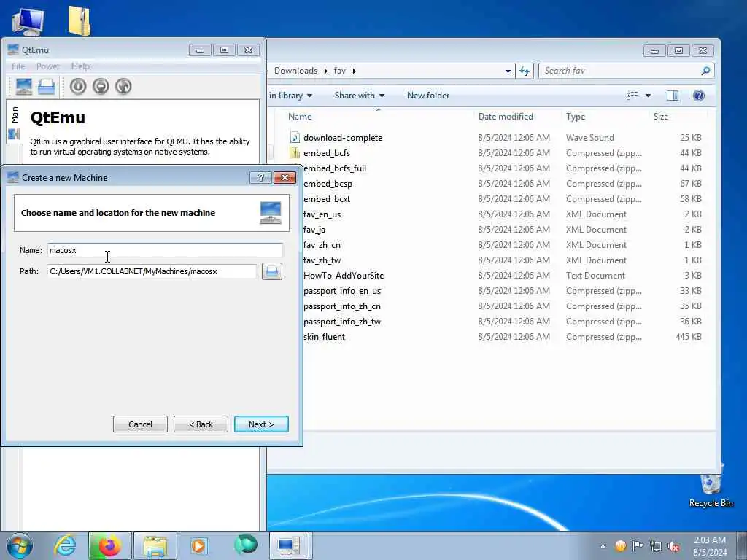Open the Recycle Bin on desktop
This screenshot has width=747, height=560.
(711, 486)
